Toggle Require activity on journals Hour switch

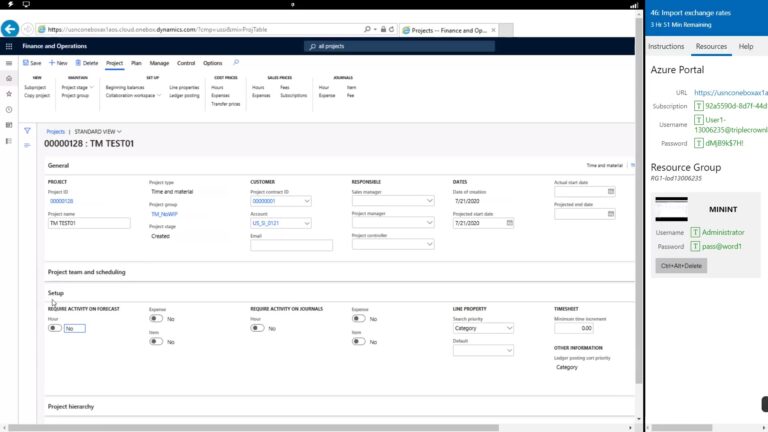pyautogui.click(x=257, y=328)
